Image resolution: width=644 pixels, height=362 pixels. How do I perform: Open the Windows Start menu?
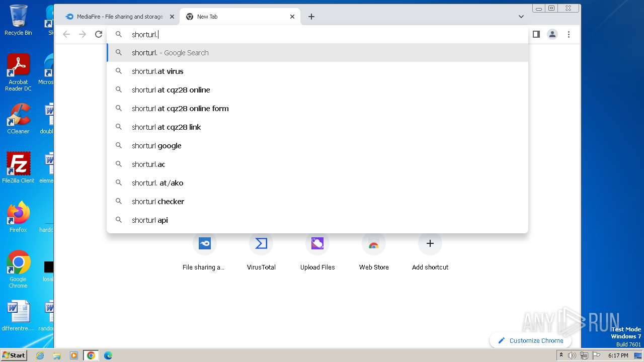(14, 355)
